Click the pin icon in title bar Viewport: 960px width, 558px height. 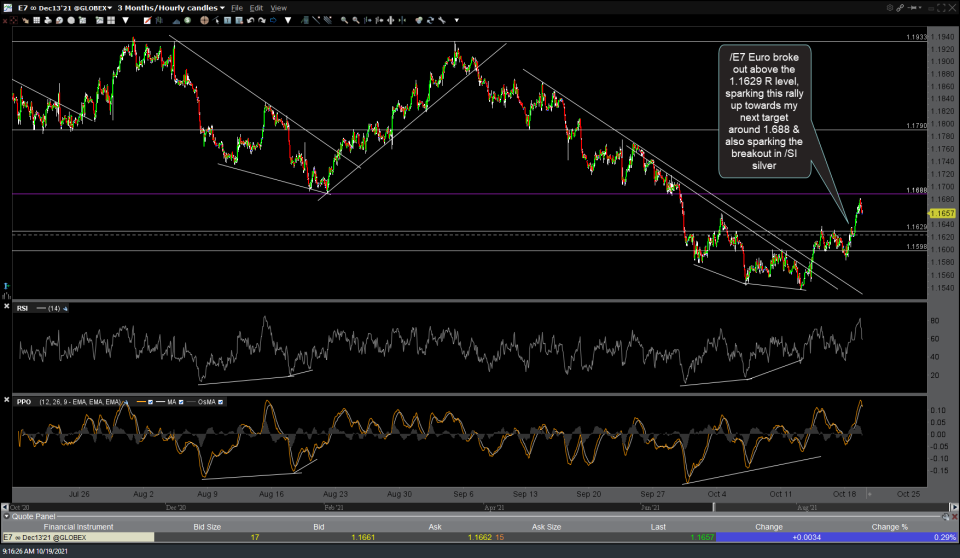(911, 7)
